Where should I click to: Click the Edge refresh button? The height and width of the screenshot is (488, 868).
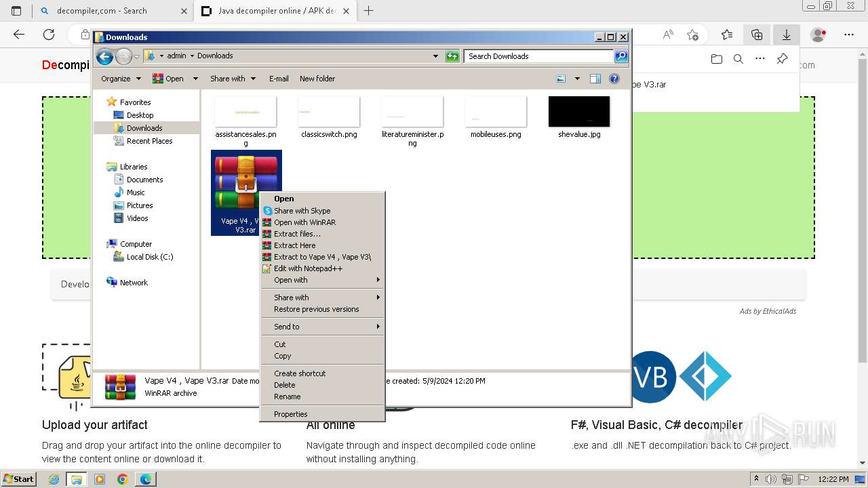(x=49, y=35)
